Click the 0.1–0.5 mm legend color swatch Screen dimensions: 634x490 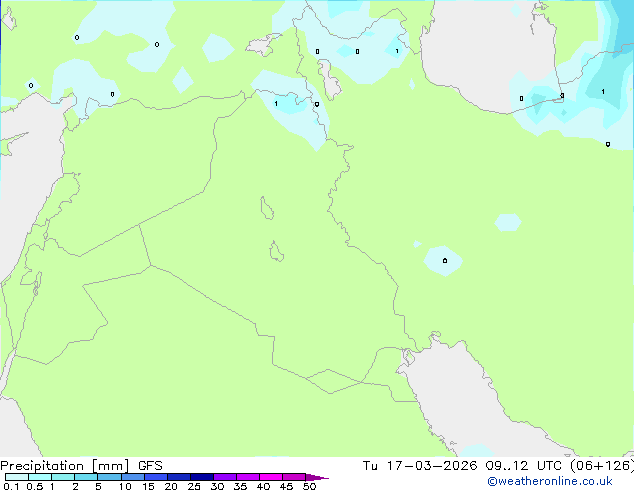(x=17, y=477)
